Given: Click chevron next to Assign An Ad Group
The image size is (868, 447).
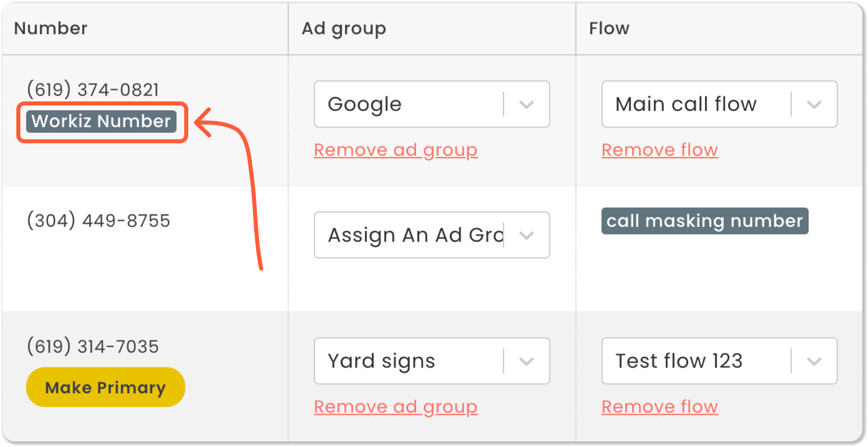Looking at the screenshot, I should click(527, 235).
